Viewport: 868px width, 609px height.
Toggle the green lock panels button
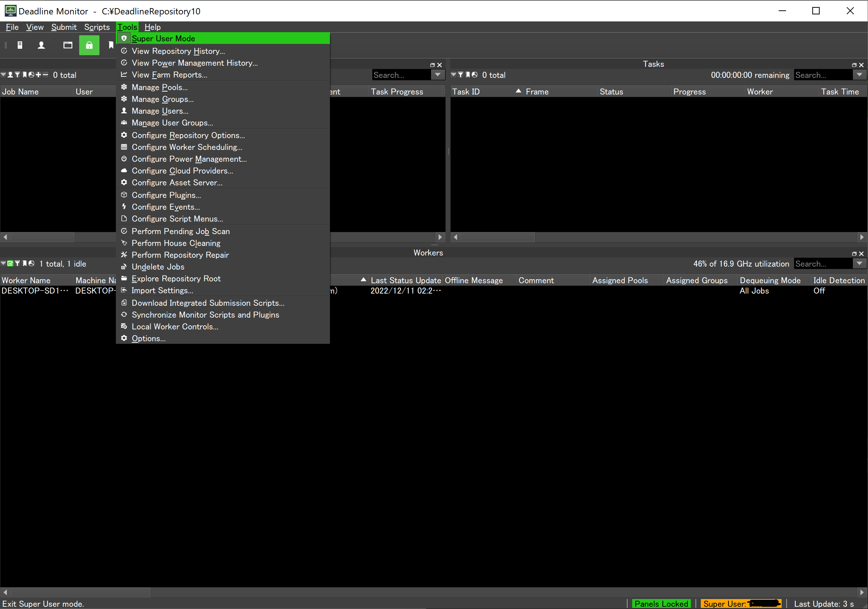click(x=89, y=45)
